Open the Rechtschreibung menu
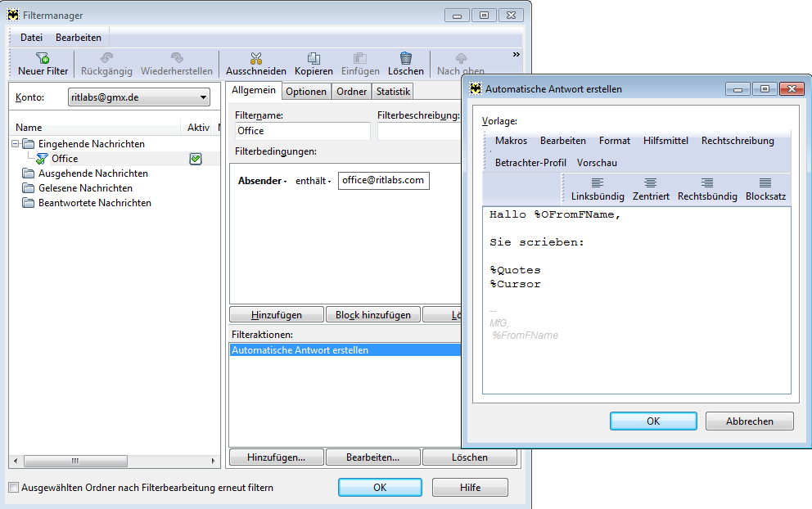 click(738, 141)
